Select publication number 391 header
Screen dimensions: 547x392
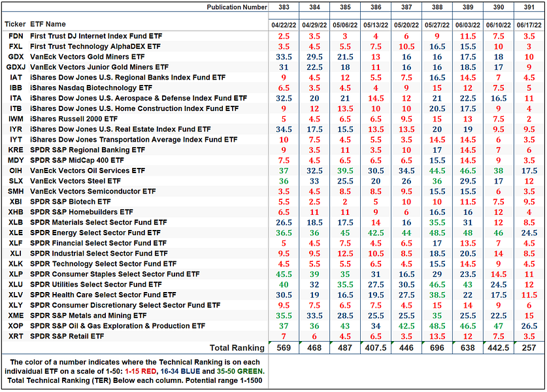pyautogui.click(x=529, y=7)
